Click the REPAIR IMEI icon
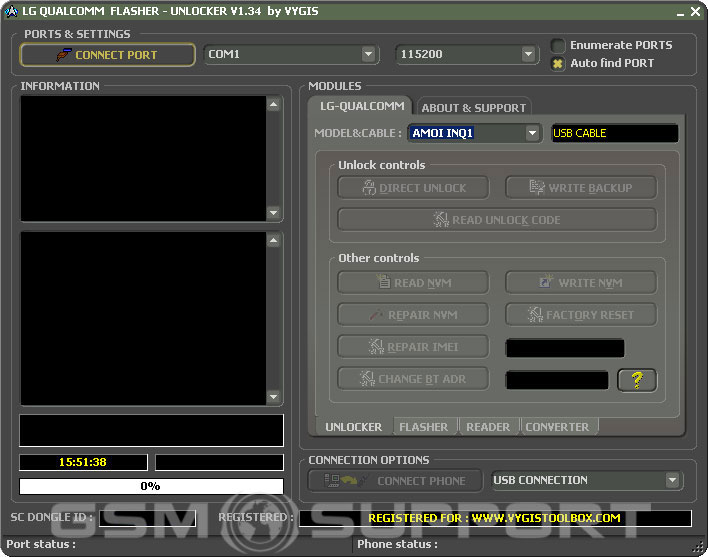708x557 pixels. point(376,346)
